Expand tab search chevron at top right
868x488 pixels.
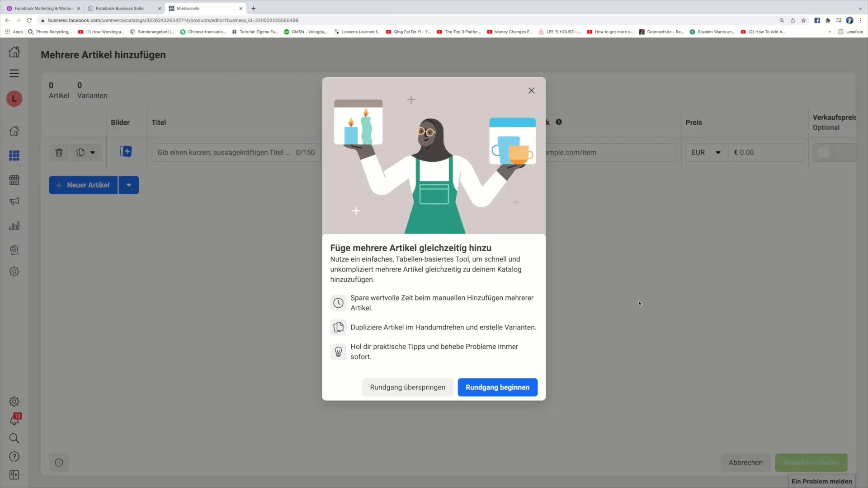[860, 8]
